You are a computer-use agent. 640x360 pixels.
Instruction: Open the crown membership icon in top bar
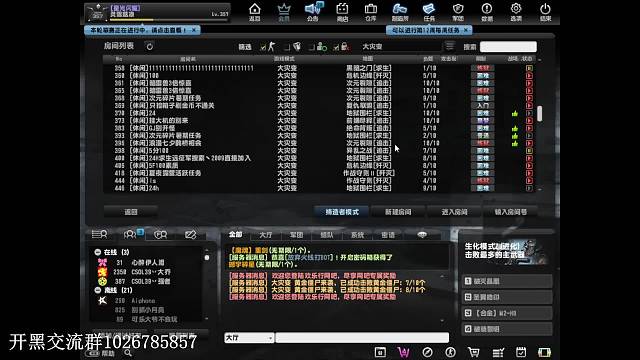pos(284,11)
